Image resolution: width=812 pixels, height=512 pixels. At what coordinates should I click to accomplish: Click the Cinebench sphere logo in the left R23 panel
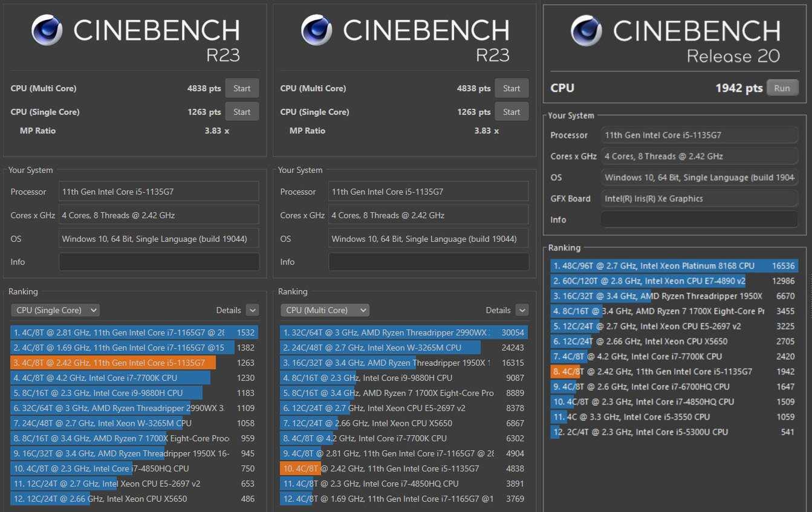point(47,30)
